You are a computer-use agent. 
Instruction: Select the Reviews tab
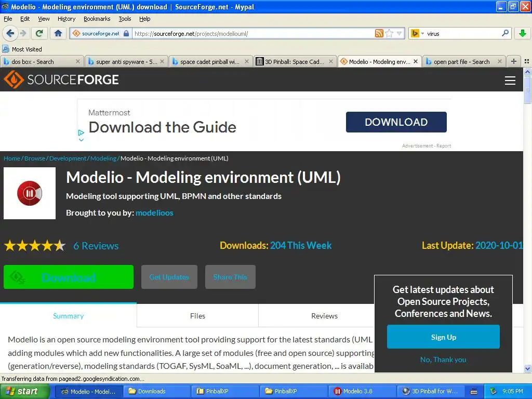[x=324, y=315]
